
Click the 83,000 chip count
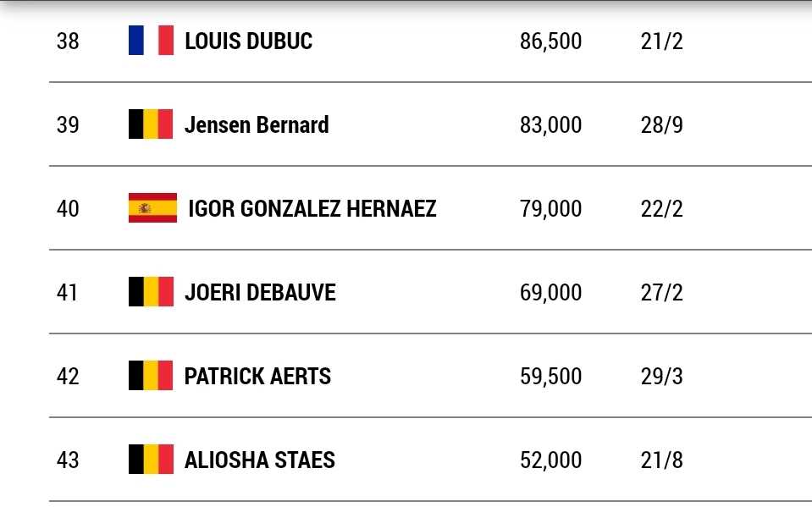[x=551, y=125]
